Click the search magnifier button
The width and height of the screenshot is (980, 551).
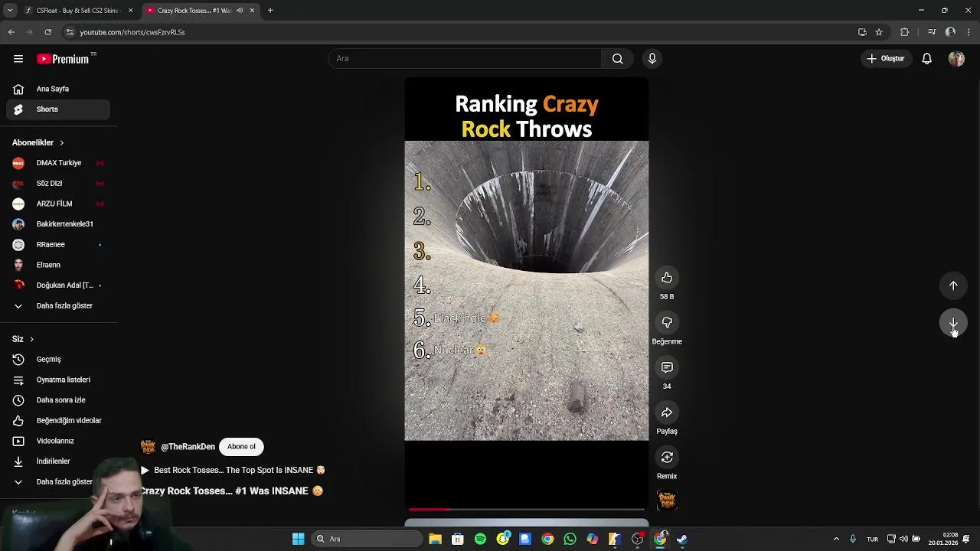618,59
